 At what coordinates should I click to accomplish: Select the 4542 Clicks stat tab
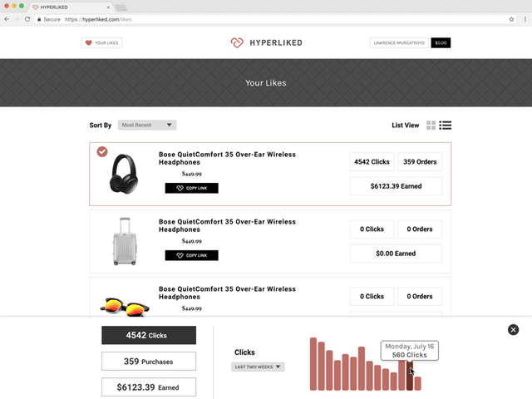click(x=149, y=335)
